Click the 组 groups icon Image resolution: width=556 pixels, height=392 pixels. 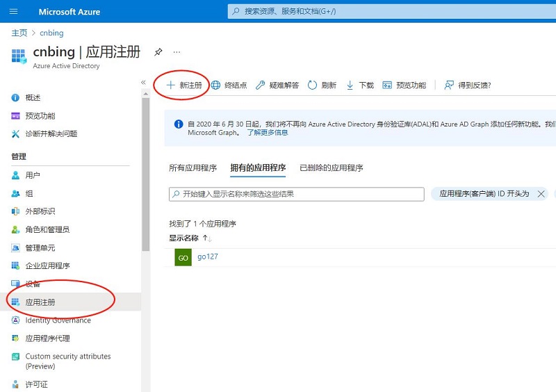tap(15, 193)
